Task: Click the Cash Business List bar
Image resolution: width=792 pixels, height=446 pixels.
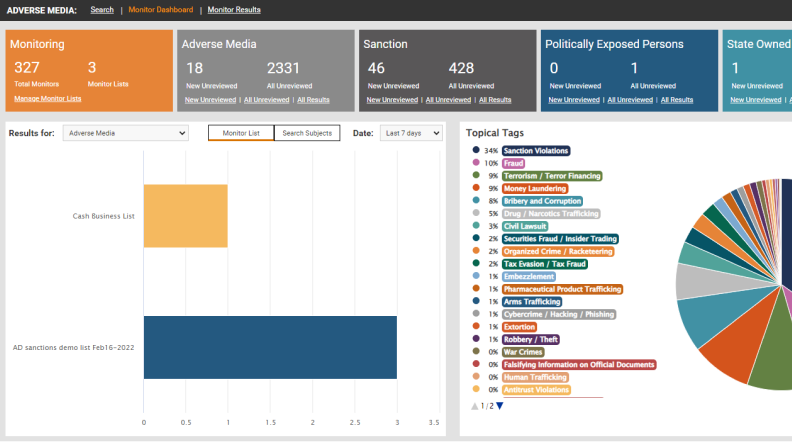Action: pos(185,216)
